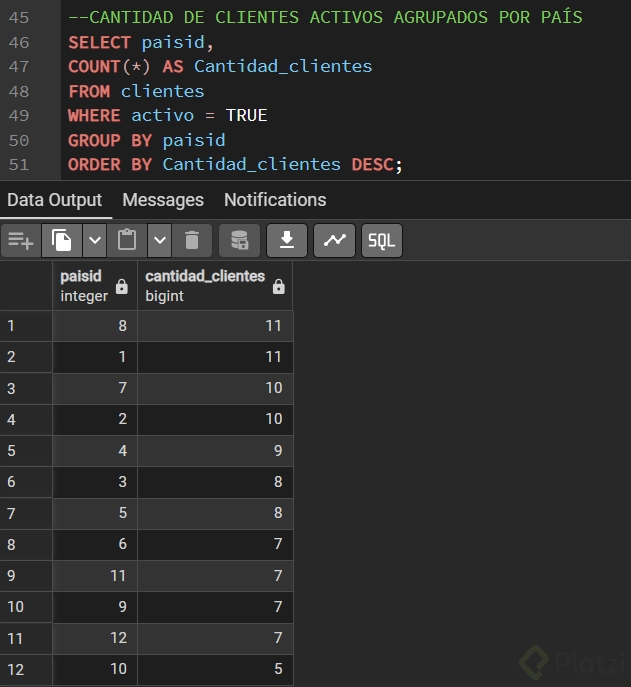The image size is (631, 687).
Task: Expand the copy options dropdown arrow
Action: point(94,240)
